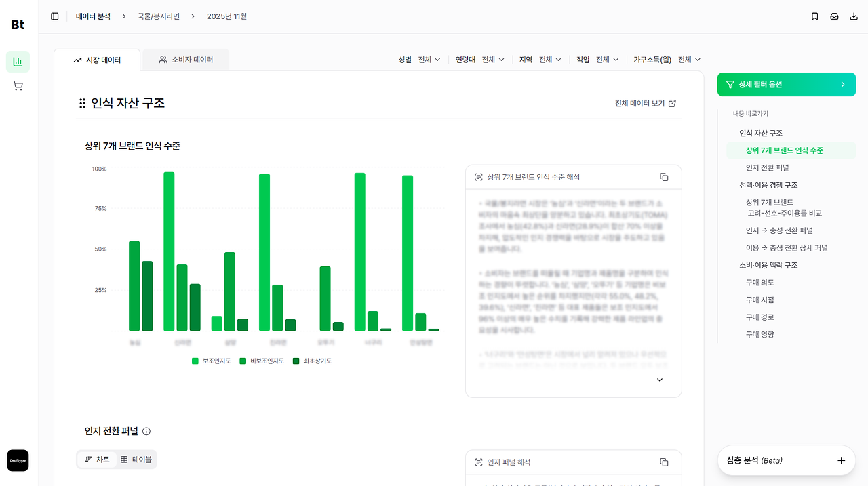Open the 성별 filter dropdown
This screenshot has width=868, height=486.
tap(420, 60)
